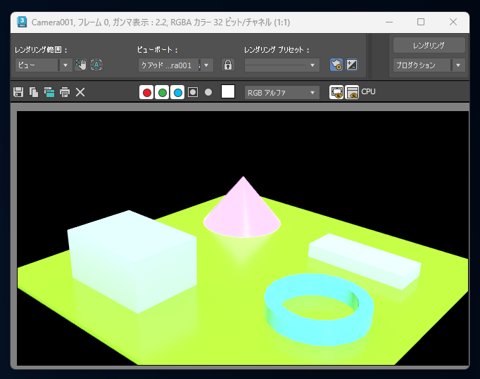Toggle the alpha channel display
This screenshot has height=379, width=480.
[193, 92]
